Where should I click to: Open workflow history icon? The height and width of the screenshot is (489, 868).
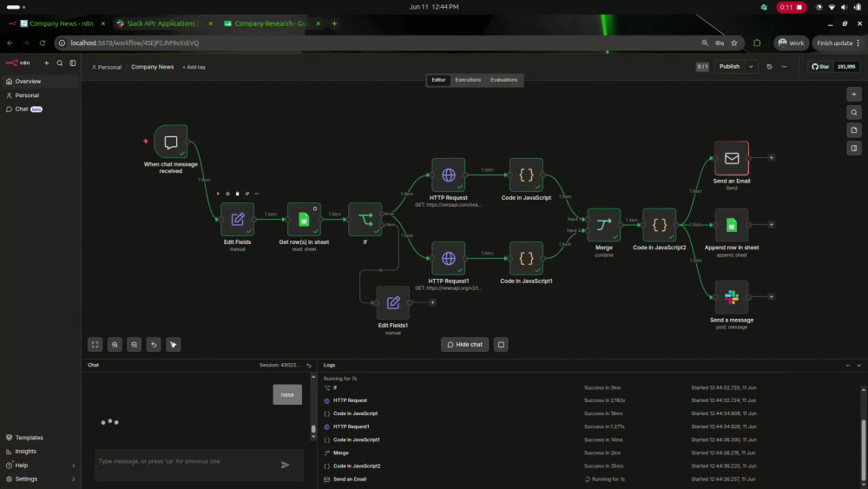pos(769,67)
